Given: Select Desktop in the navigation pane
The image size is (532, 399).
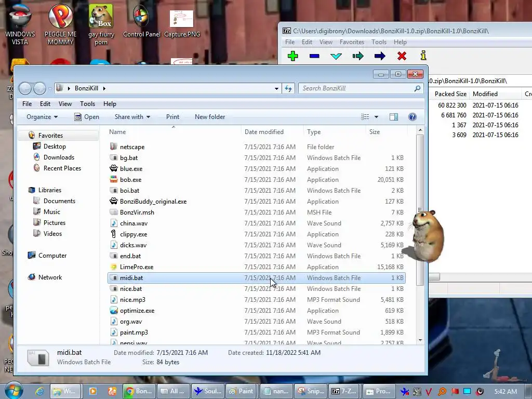Looking at the screenshot, I should click(54, 147).
